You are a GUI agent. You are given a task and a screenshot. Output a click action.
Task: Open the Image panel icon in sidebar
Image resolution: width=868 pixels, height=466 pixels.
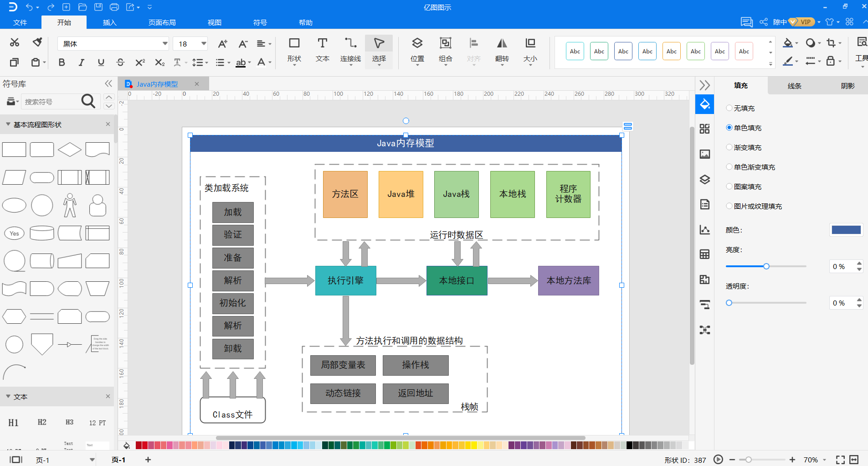[704, 154]
